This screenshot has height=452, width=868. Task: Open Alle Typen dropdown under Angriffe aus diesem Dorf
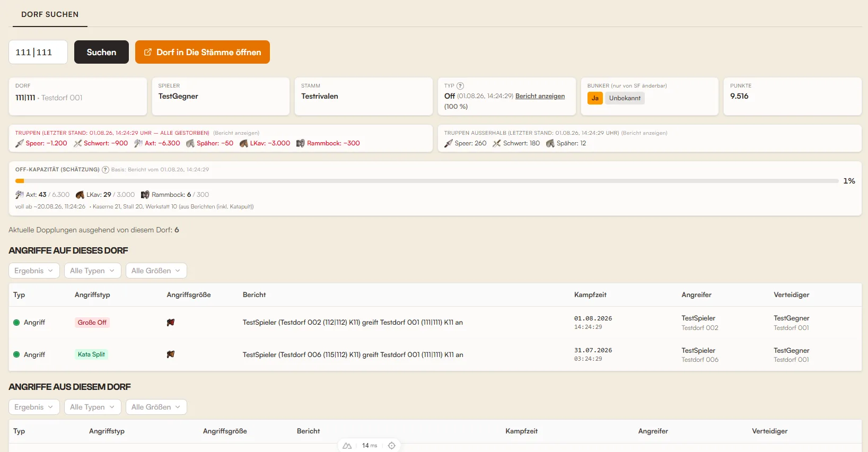point(93,407)
